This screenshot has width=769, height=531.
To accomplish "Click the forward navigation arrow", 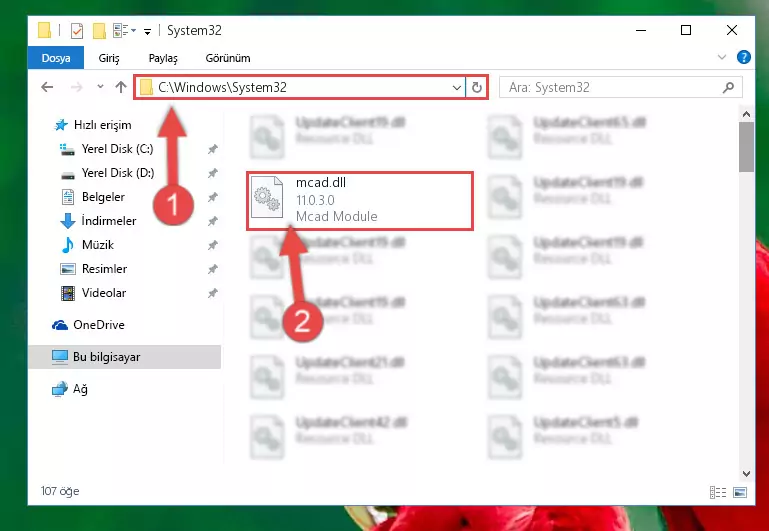I will point(77,87).
